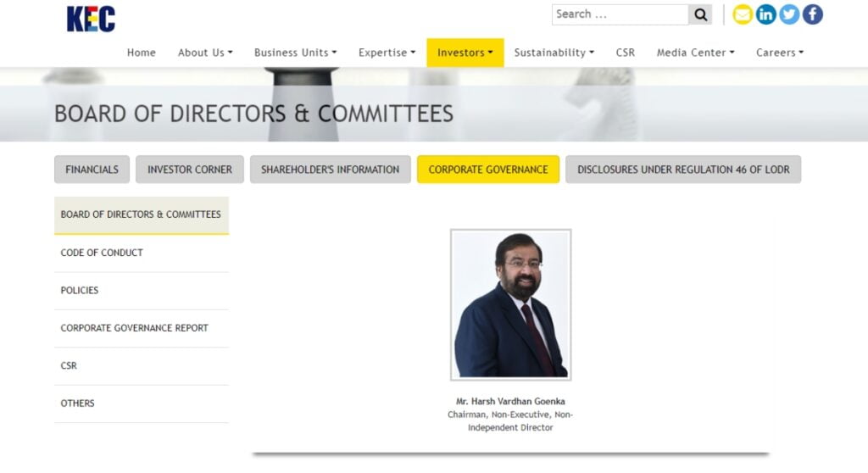This screenshot has width=868, height=473.
Task: Expand the Sustainability dropdown
Action: click(554, 53)
